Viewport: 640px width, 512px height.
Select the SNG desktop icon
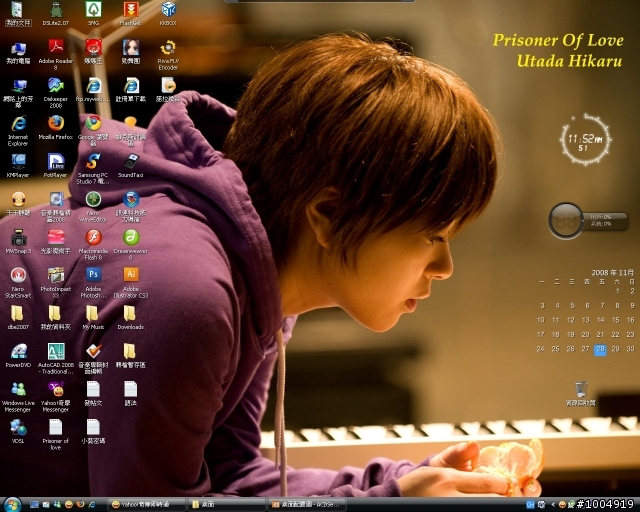coord(93,13)
